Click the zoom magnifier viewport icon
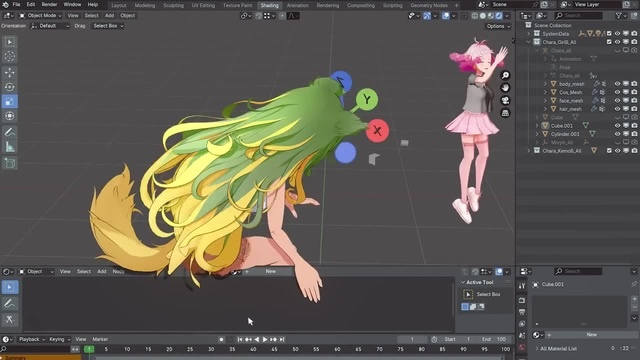 pos(505,75)
